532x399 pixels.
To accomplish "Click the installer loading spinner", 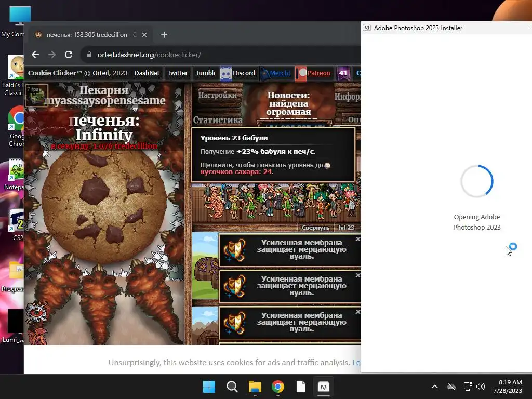I will [x=477, y=181].
